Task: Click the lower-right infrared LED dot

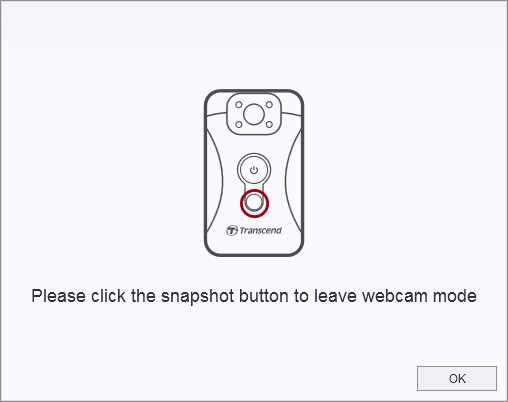Action: [269, 125]
